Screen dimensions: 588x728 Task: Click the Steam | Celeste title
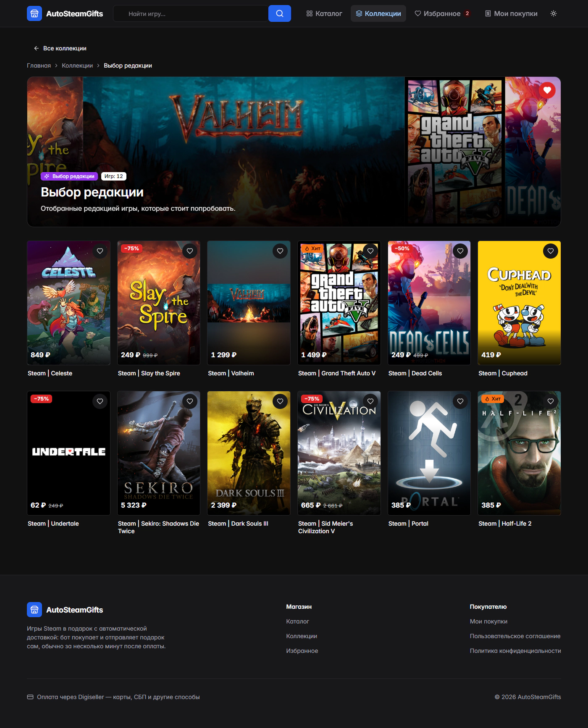[50, 373]
